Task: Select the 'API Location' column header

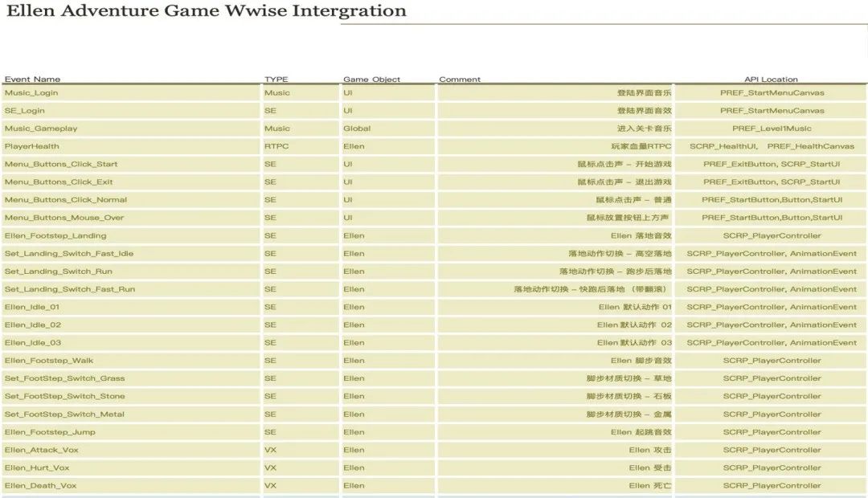Action: pyautogui.click(x=771, y=80)
